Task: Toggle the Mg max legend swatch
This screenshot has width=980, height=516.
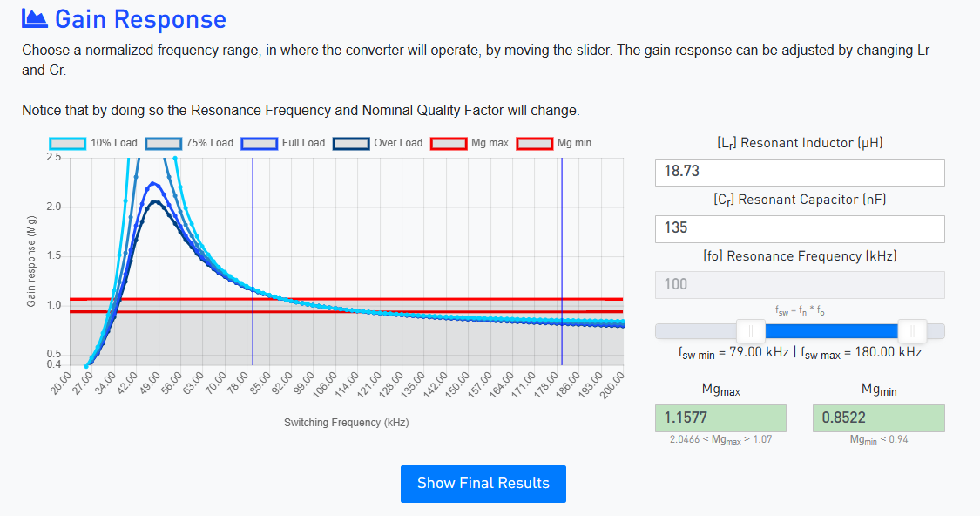Action: 448,143
